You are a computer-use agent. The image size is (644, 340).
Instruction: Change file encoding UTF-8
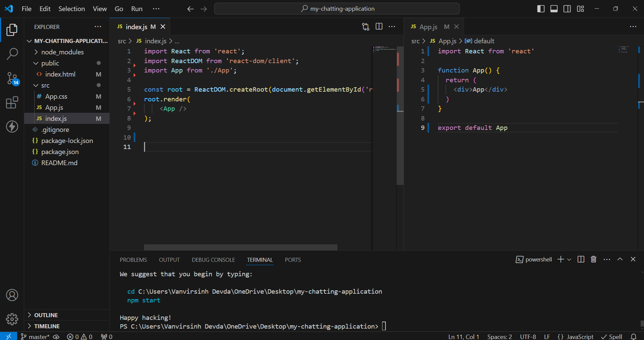[x=528, y=336]
